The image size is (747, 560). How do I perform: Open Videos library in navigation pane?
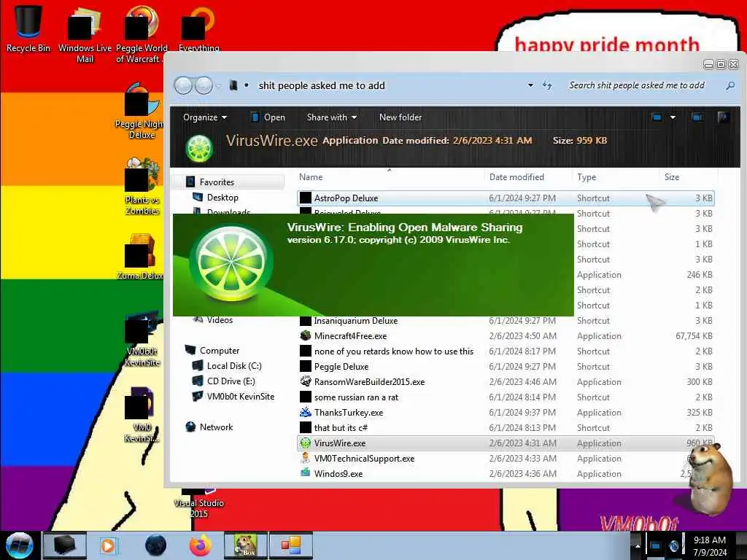click(220, 320)
